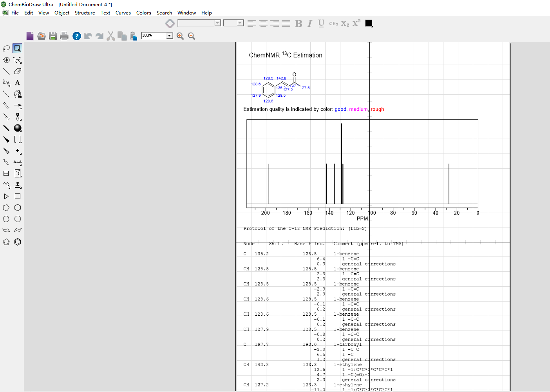This screenshot has height=392, width=550.
Task: Select the Orbital sphere tool
Action: tap(18, 128)
